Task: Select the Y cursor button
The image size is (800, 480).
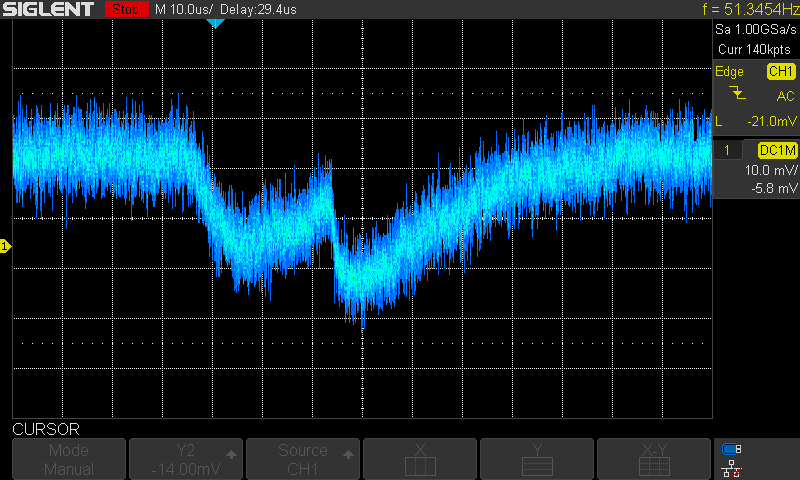Action: [x=537, y=459]
